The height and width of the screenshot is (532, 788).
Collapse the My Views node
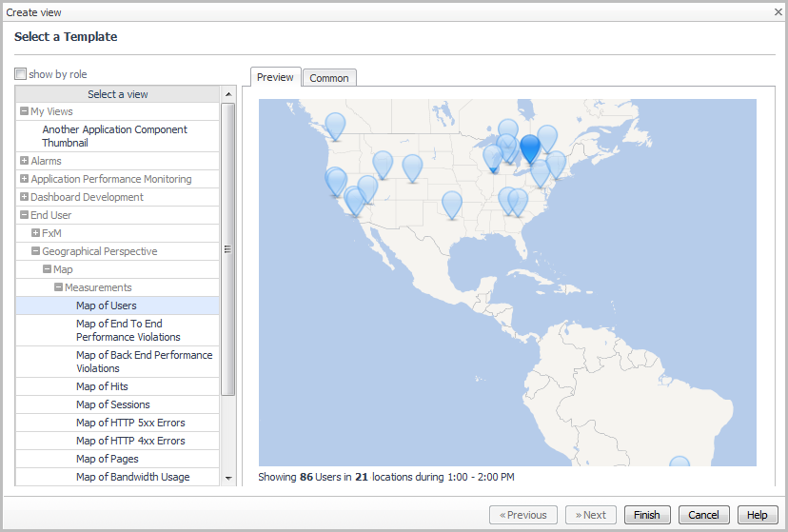(x=24, y=111)
